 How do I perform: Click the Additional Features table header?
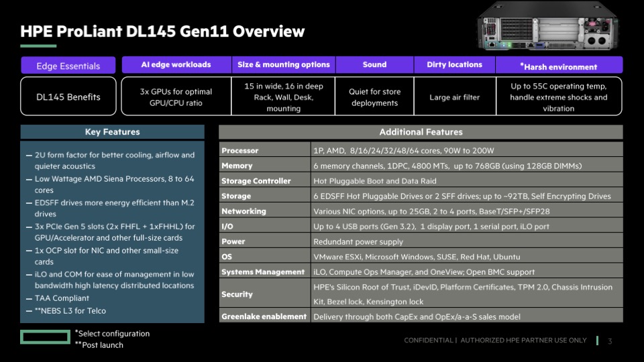[x=421, y=132]
